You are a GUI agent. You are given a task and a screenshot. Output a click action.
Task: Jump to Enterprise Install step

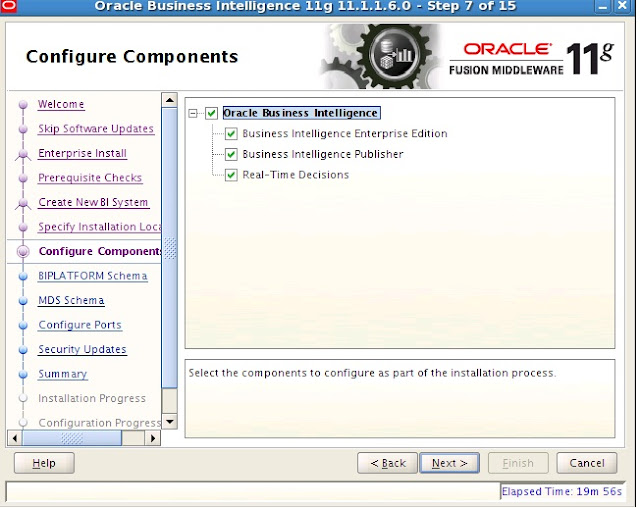pyautogui.click(x=82, y=153)
